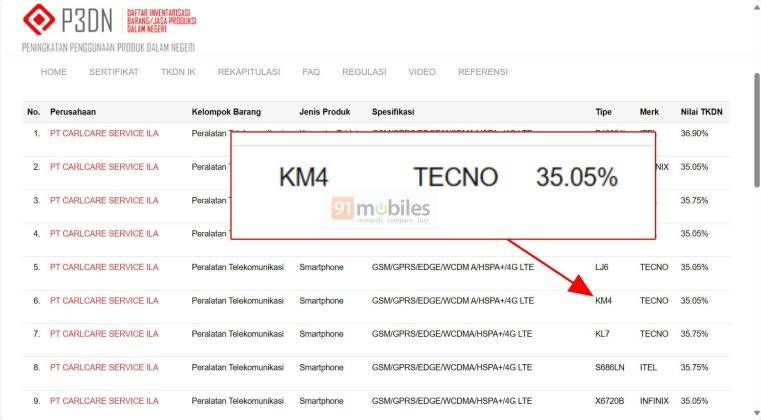Click the P3DN logo icon
This screenshot has height=420, width=761.
(x=39, y=19)
